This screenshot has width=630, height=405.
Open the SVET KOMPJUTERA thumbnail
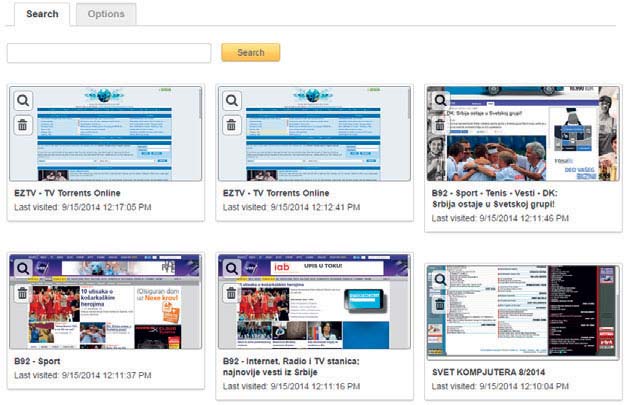[523, 313]
